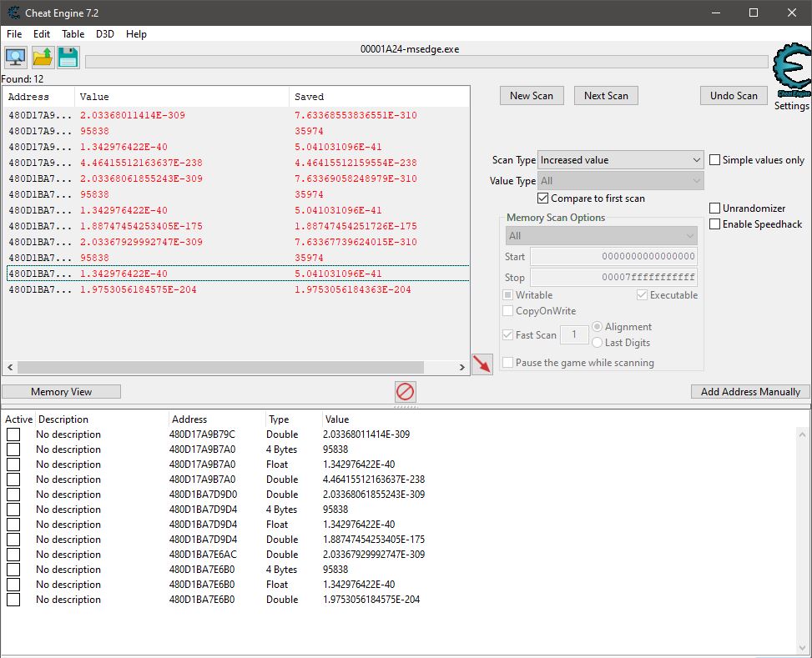This screenshot has height=658, width=812.
Task: Open the Table menu
Action: pos(73,34)
